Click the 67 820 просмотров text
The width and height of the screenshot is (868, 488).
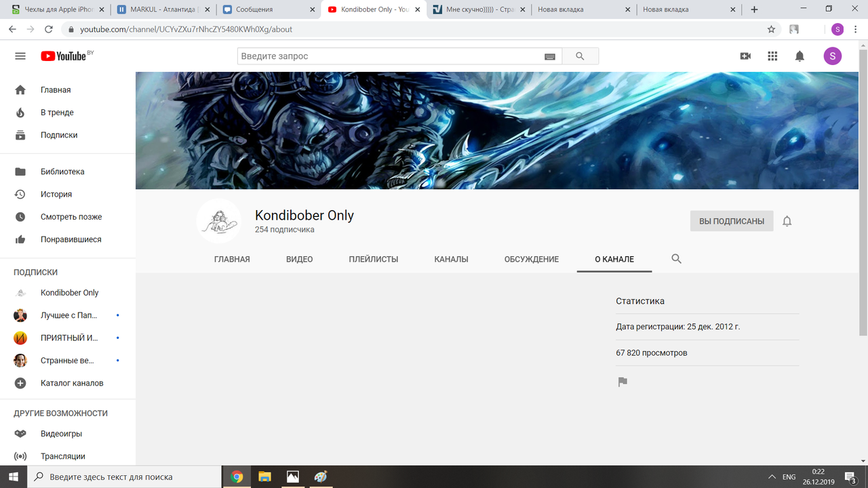[x=652, y=353]
